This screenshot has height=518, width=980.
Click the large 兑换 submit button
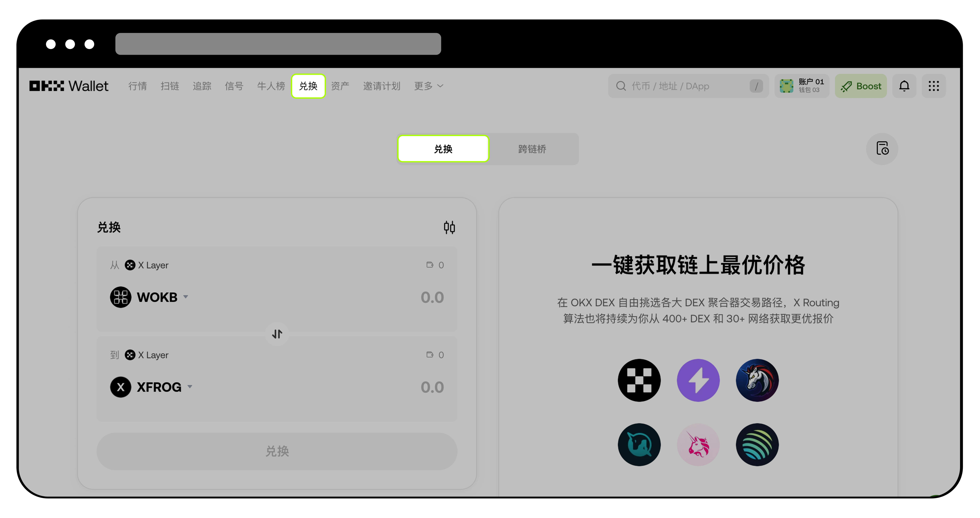click(277, 451)
